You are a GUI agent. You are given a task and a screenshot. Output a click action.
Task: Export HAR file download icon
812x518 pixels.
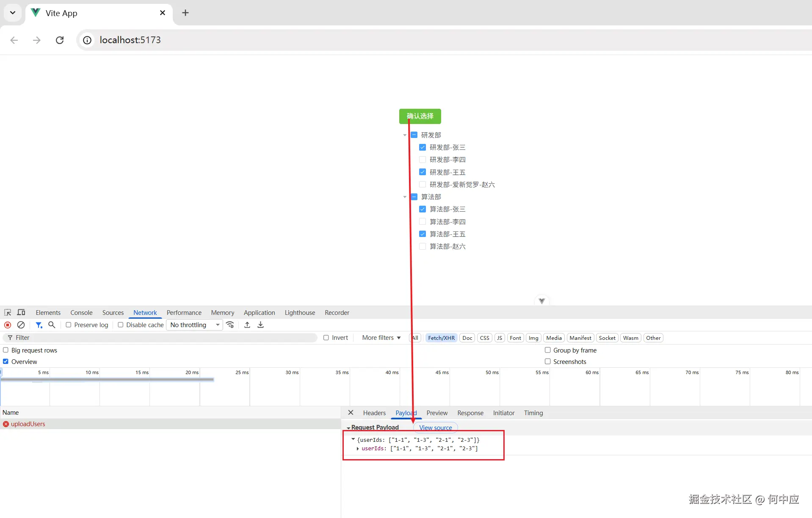click(x=261, y=325)
